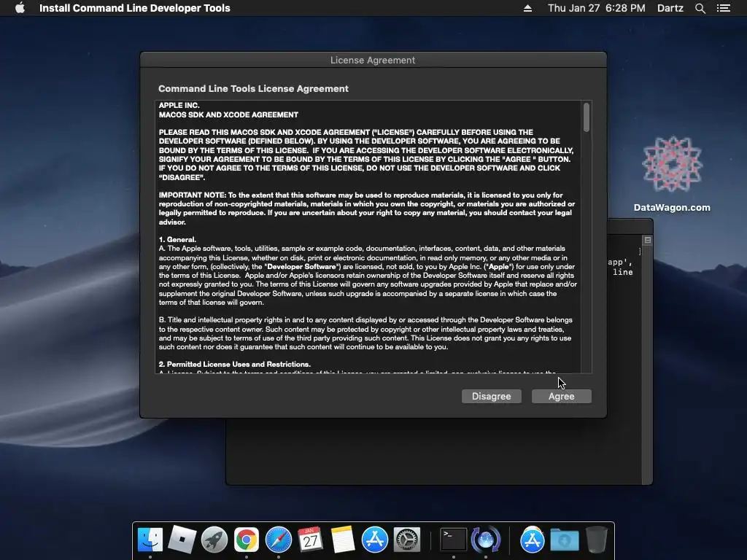The height and width of the screenshot is (560, 747).
Task: Click the license text scrollbar thumb
Action: click(x=586, y=117)
